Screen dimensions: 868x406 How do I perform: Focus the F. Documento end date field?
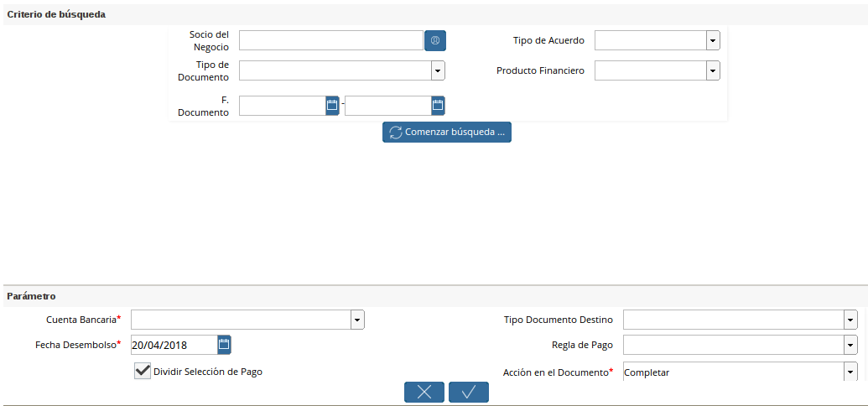[387, 105]
